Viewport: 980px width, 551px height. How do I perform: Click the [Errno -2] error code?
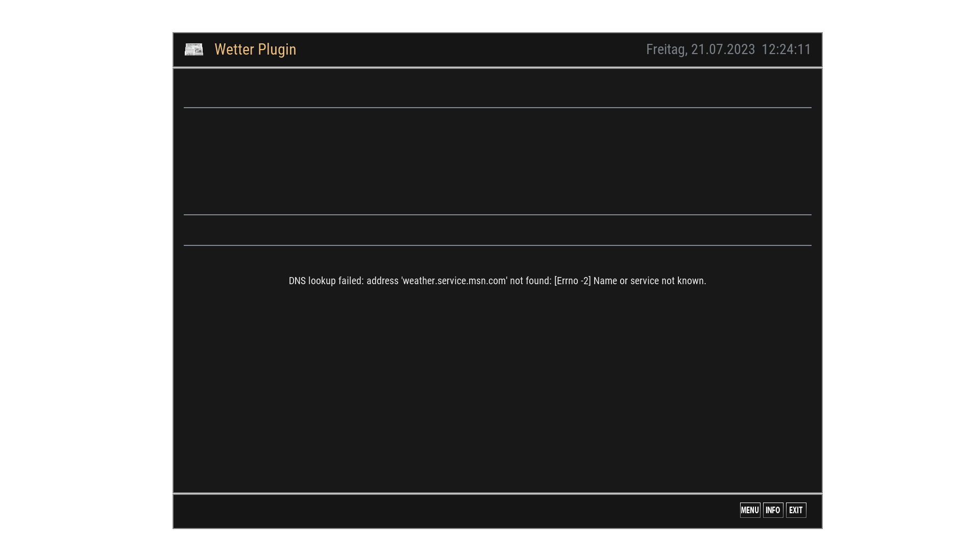click(x=572, y=281)
